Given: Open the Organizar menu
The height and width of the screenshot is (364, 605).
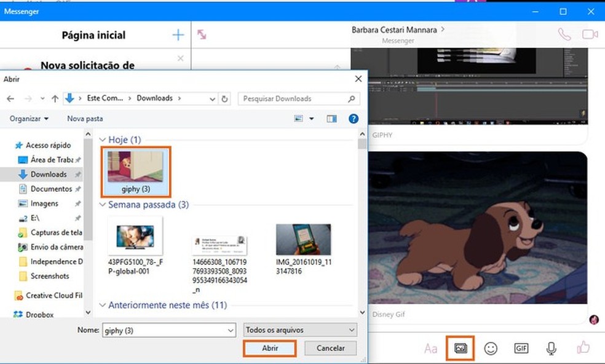Looking at the screenshot, I should pos(26,119).
